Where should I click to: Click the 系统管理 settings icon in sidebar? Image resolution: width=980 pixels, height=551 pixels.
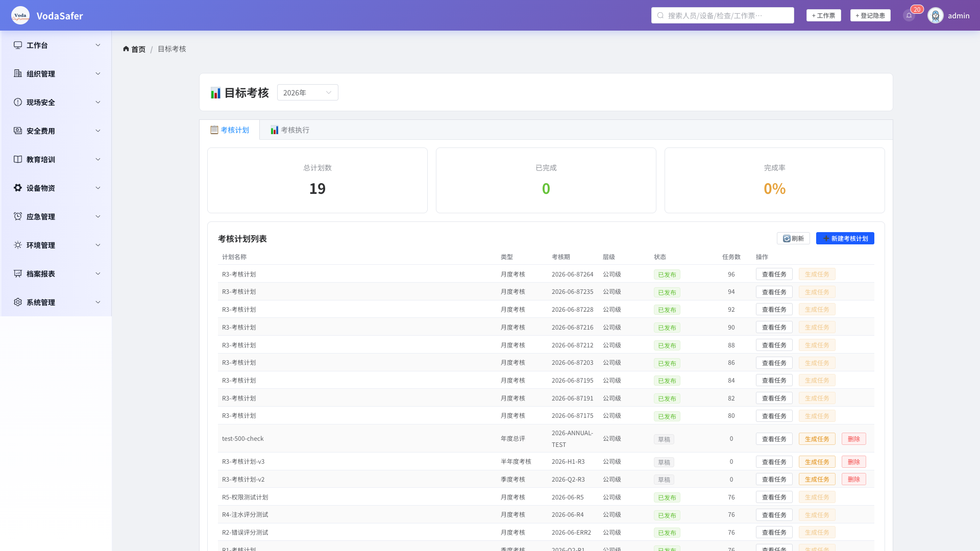coord(18,302)
